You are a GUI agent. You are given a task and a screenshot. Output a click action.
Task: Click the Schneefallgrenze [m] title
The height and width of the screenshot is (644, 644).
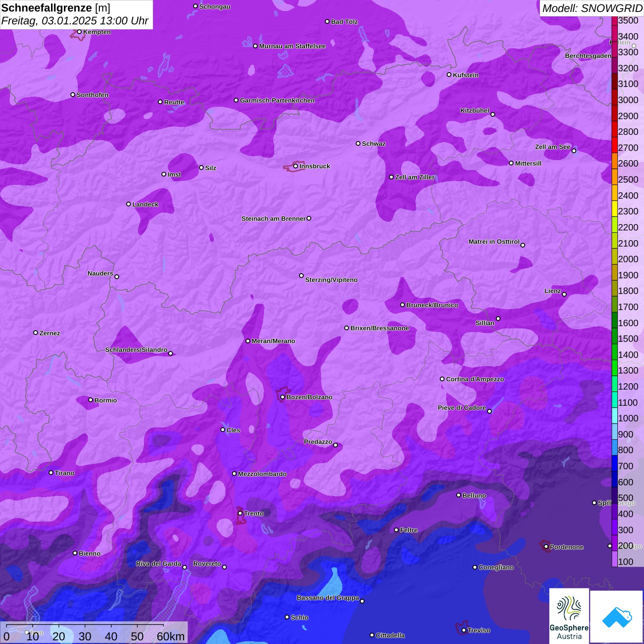[56, 8]
